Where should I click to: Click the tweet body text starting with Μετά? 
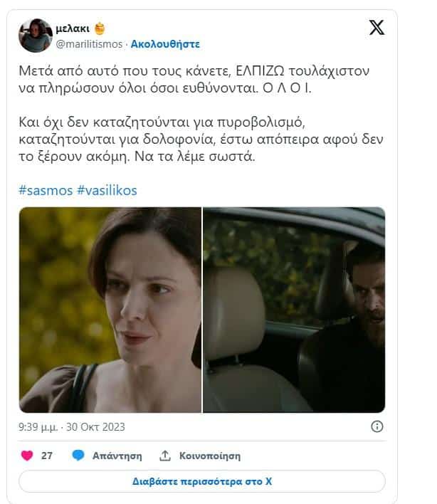click(201, 113)
